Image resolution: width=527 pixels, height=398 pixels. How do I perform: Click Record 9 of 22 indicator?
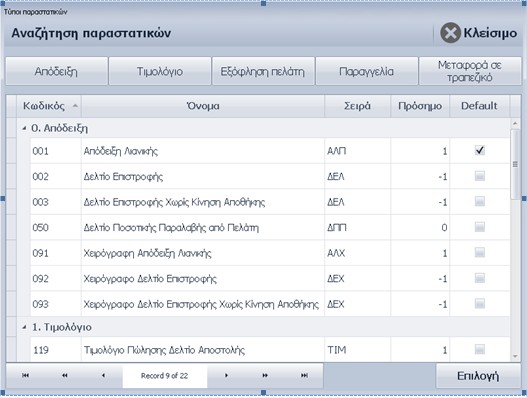(164, 375)
